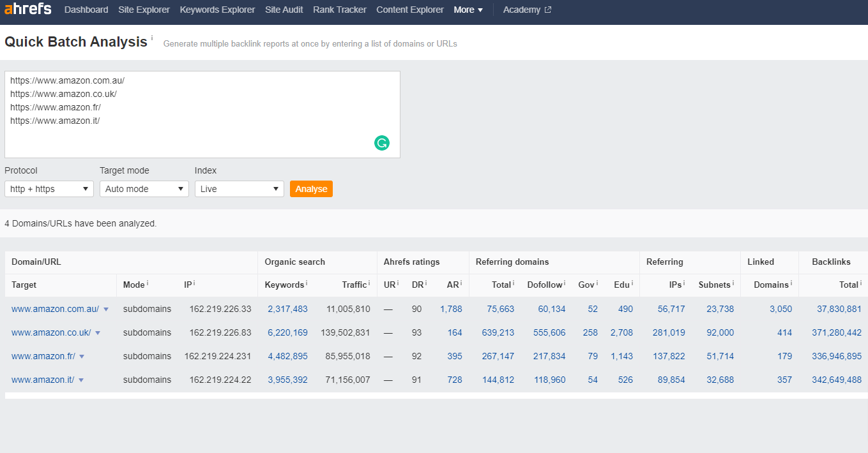
Task: Click dofollow count 555,606
Action: click(549, 332)
